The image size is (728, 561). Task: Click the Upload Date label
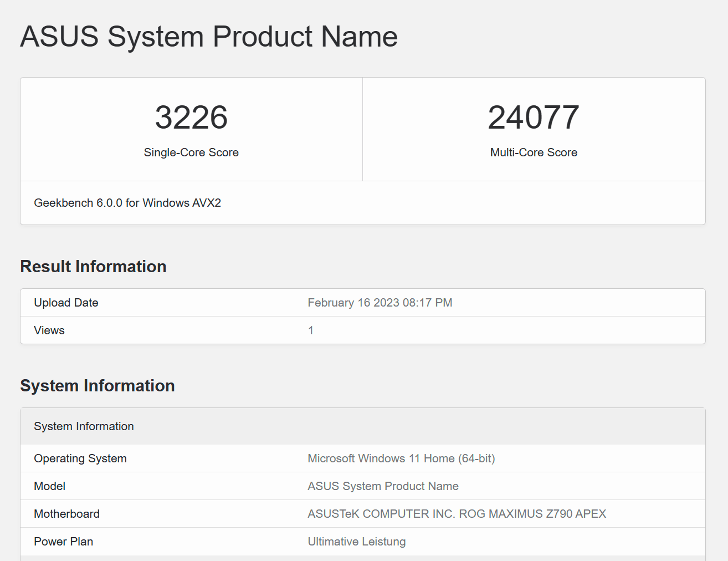[66, 303]
